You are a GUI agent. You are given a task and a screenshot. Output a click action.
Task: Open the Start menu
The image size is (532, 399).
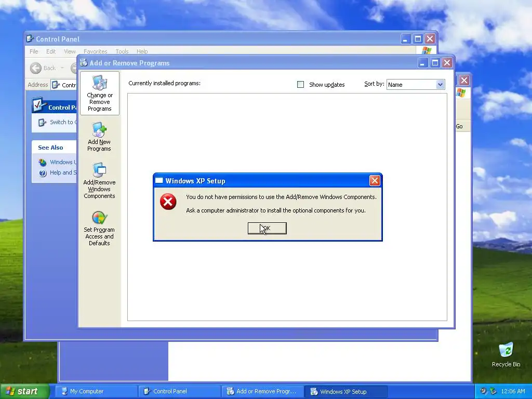pos(24,391)
